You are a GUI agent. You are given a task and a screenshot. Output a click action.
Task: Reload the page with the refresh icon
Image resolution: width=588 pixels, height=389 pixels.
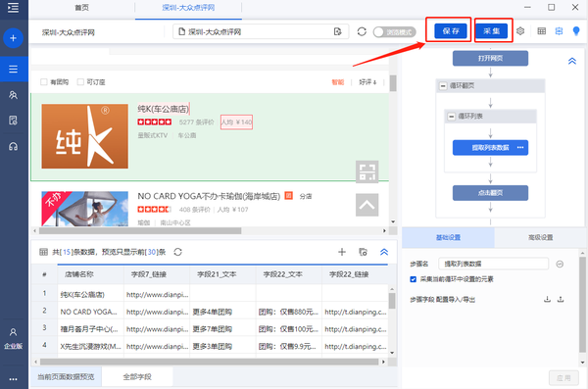pos(362,32)
